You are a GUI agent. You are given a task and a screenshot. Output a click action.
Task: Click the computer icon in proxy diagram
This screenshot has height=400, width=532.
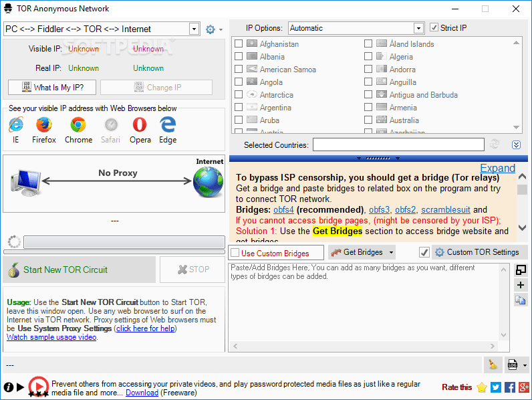(x=26, y=183)
